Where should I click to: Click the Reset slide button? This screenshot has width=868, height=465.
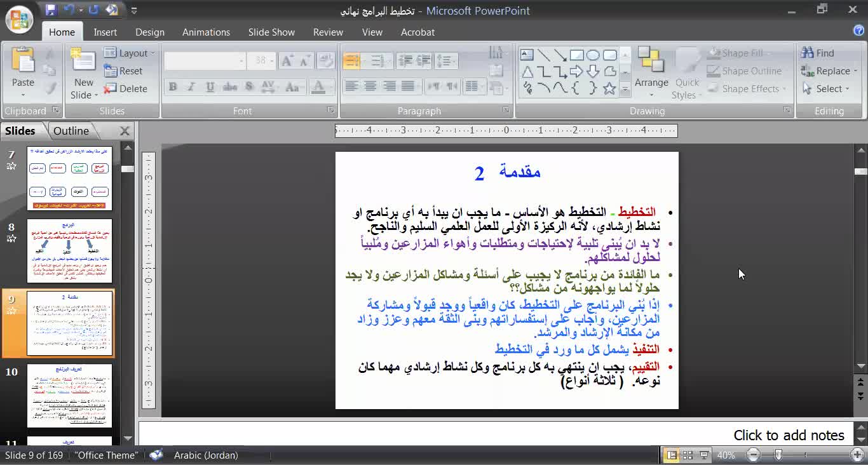click(123, 71)
